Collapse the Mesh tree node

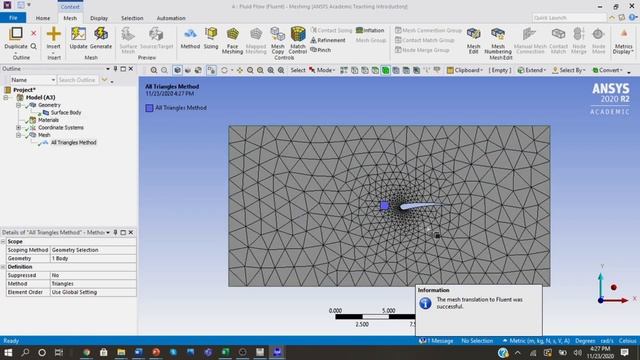[x=18, y=135]
